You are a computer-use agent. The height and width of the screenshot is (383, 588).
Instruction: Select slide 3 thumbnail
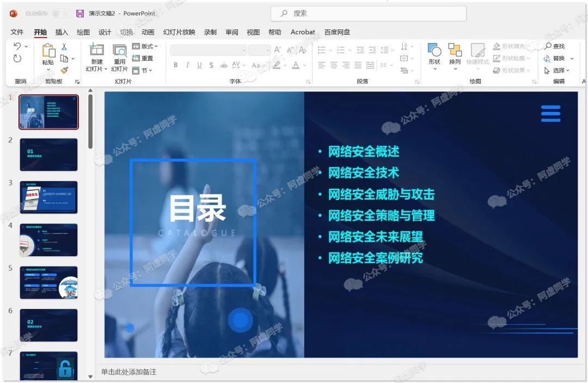point(49,197)
